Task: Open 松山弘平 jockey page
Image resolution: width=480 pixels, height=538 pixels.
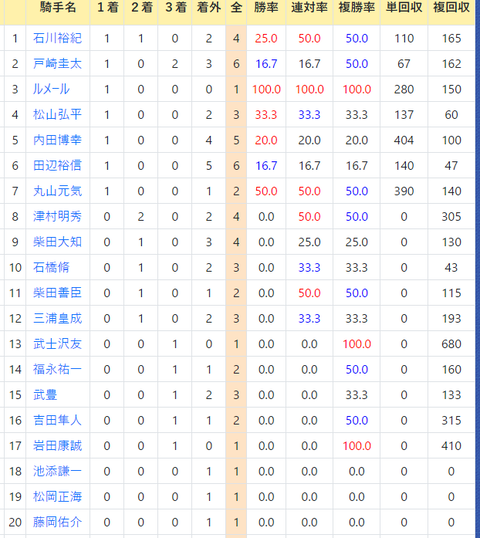Action: (57, 115)
